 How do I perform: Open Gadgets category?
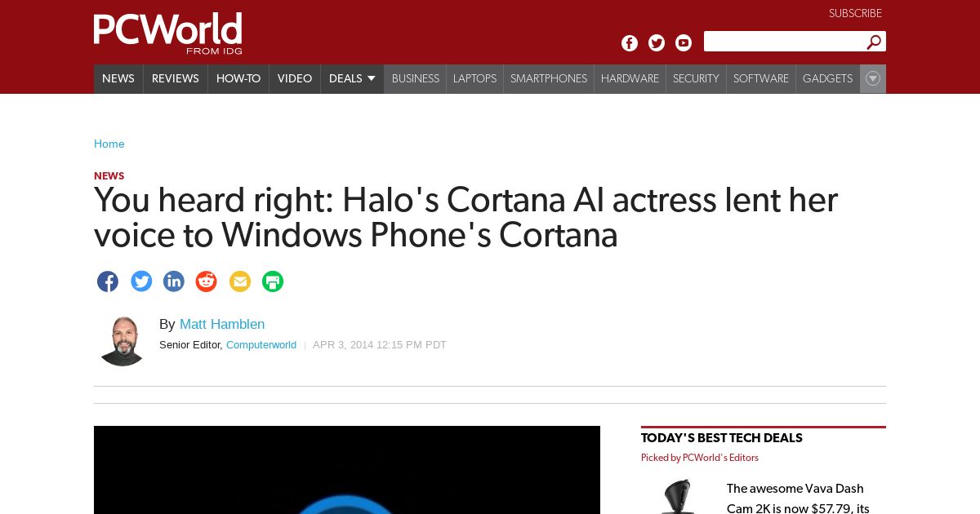827,78
